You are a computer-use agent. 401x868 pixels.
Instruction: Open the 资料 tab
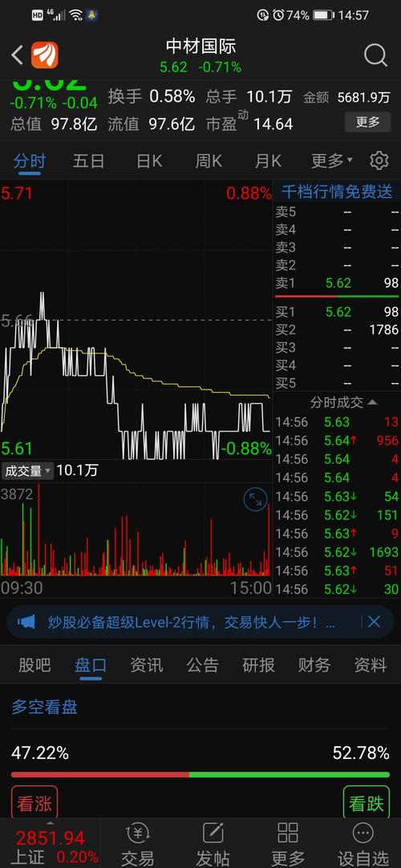(371, 664)
